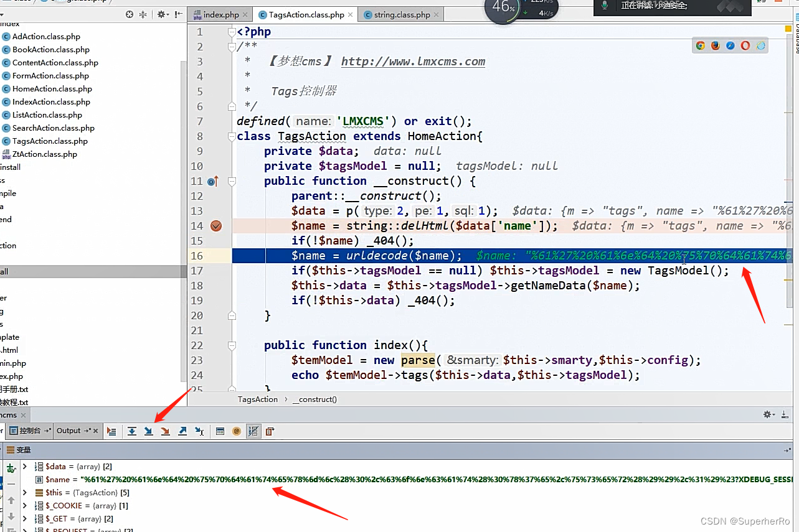799x532 pixels.
Task: Click the move watch up arrow
Action: point(11,500)
